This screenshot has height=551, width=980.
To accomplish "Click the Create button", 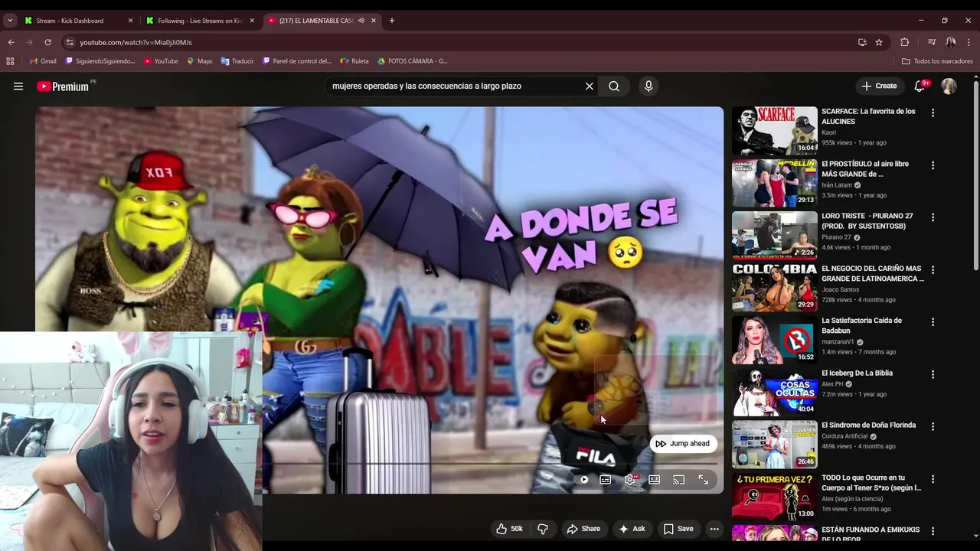I will (879, 86).
